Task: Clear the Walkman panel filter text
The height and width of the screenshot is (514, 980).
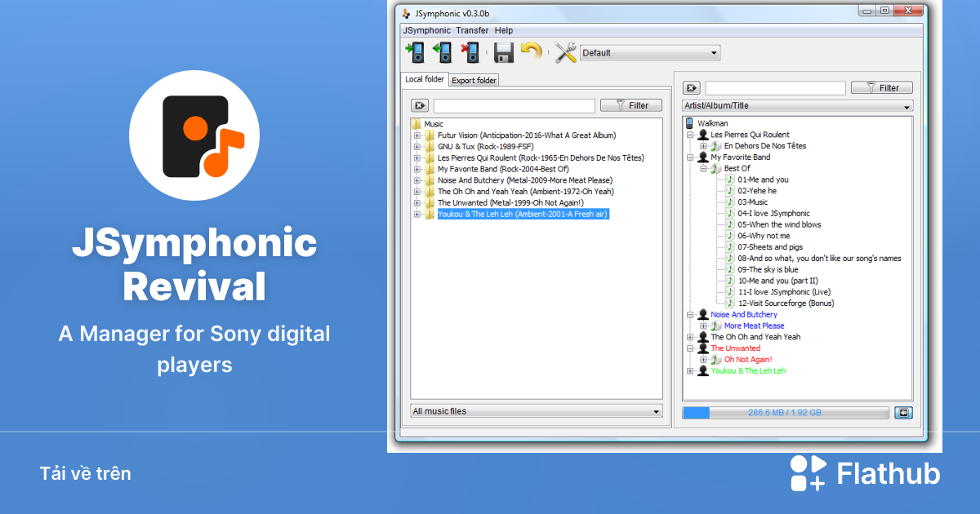Action: [690, 87]
